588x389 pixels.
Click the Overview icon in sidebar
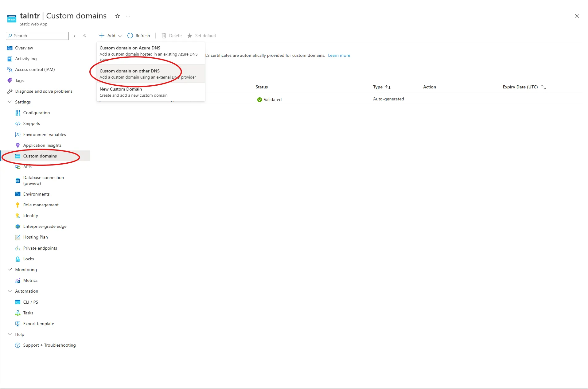tap(10, 48)
